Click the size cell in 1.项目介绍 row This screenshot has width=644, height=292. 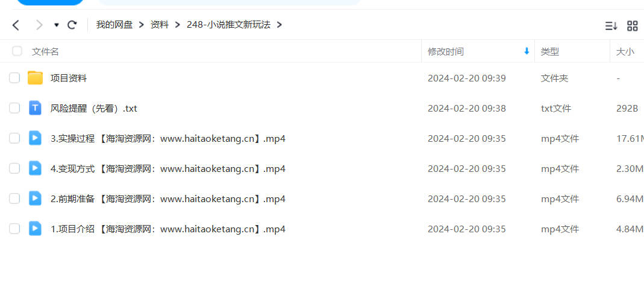pos(630,229)
